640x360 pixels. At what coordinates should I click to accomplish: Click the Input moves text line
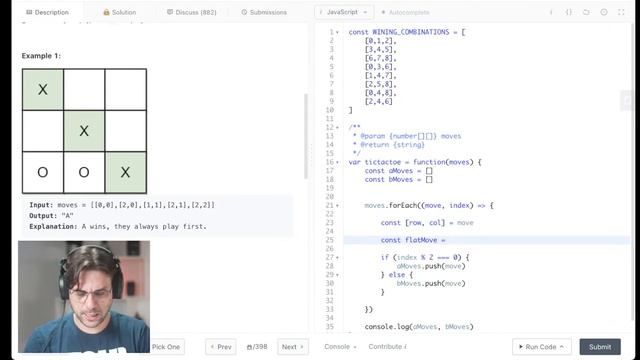point(122,205)
